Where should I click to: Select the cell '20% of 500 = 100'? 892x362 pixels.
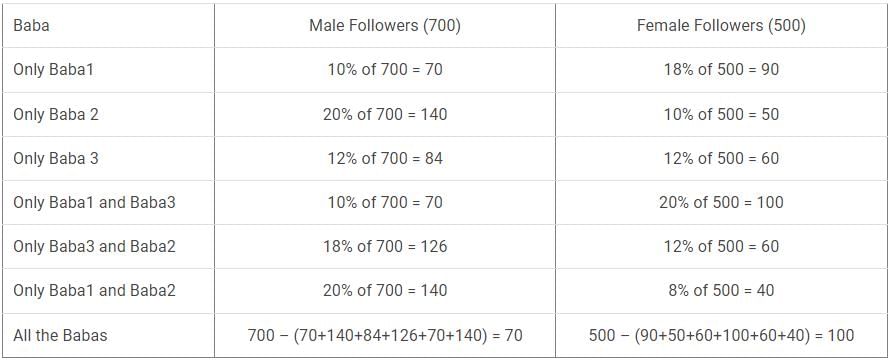pyautogui.click(x=721, y=202)
